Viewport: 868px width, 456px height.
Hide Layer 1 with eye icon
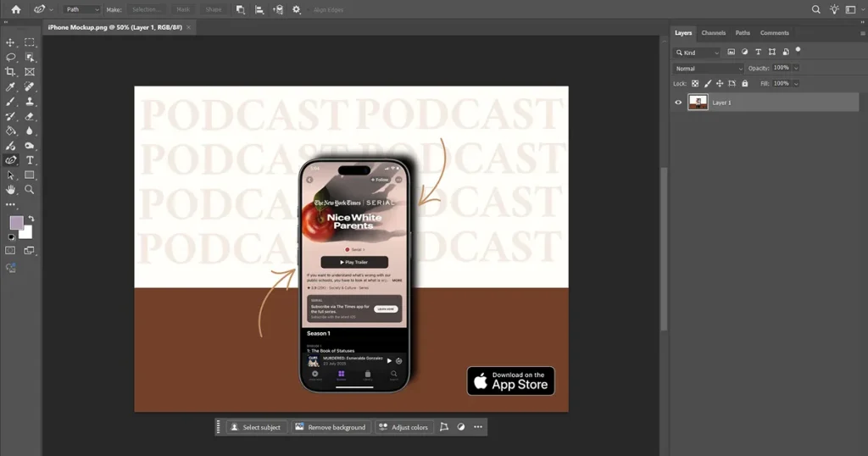tap(678, 103)
